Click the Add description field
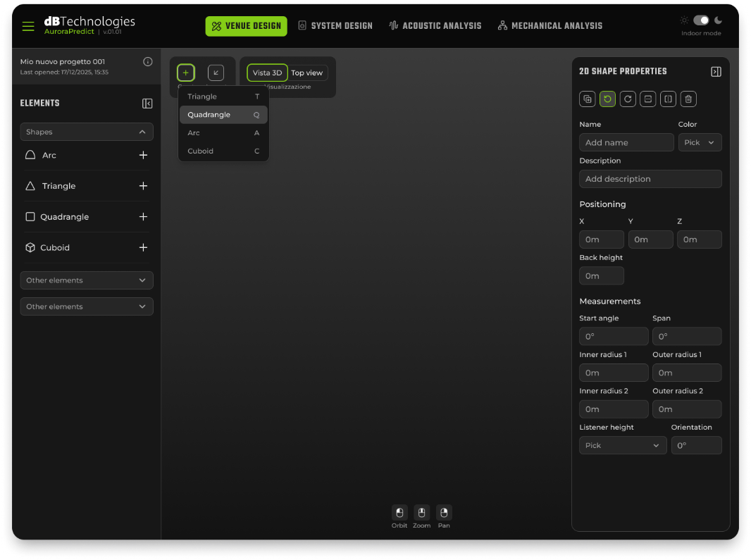This screenshot has width=751, height=560. (650, 179)
